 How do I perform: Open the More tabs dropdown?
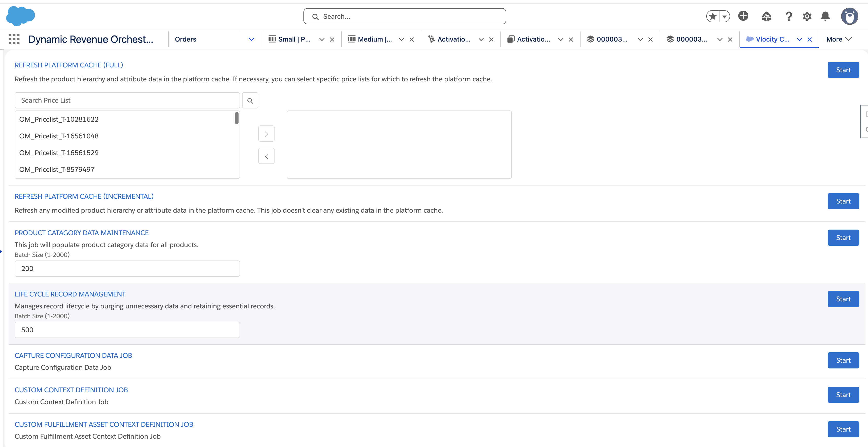tap(839, 39)
